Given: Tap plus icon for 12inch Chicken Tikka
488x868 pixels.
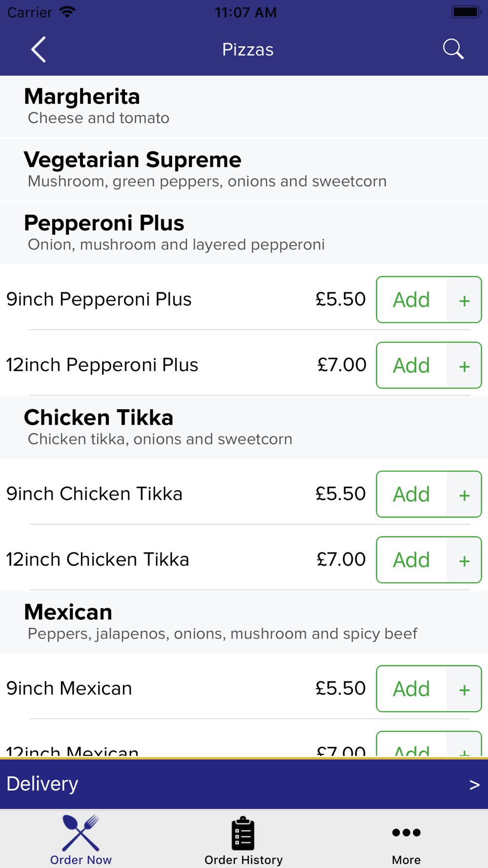Looking at the screenshot, I should (x=464, y=560).
